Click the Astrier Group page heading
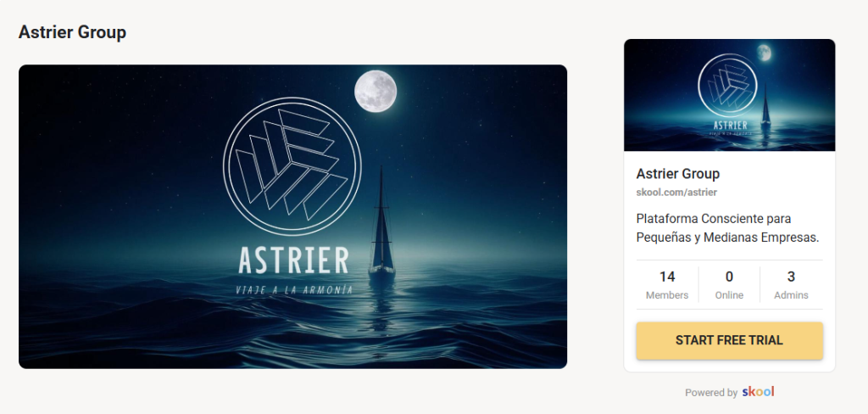The height and width of the screenshot is (414, 868). 73,32
